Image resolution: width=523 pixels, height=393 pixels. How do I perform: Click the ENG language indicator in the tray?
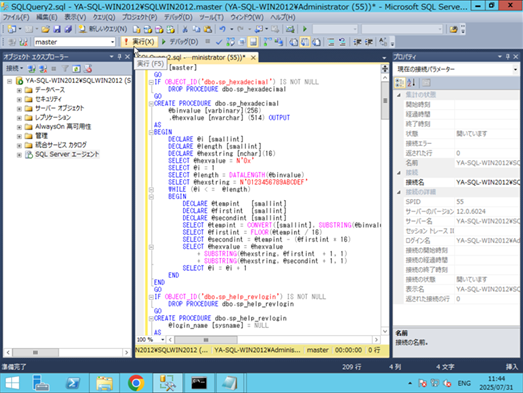tap(464, 383)
